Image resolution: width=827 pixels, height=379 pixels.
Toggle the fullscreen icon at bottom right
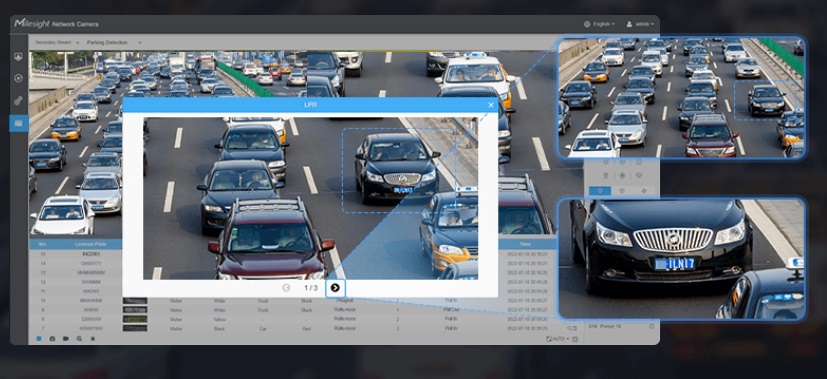575,339
